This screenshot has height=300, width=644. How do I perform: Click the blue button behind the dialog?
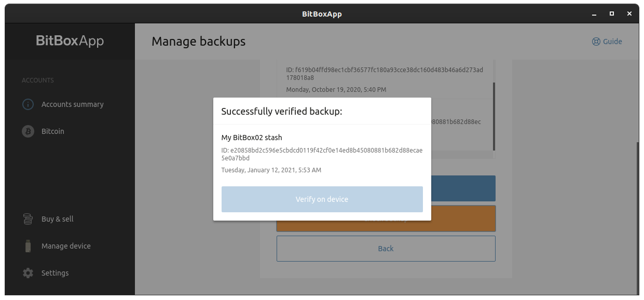(x=463, y=188)
